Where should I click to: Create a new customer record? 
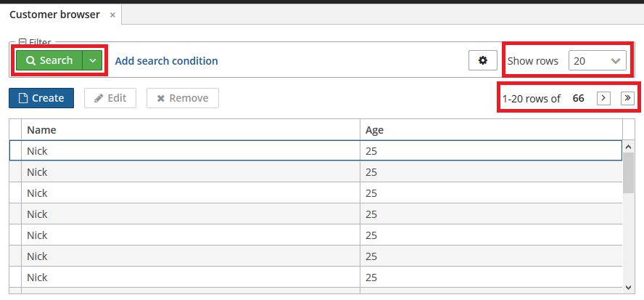coord(41,98)
